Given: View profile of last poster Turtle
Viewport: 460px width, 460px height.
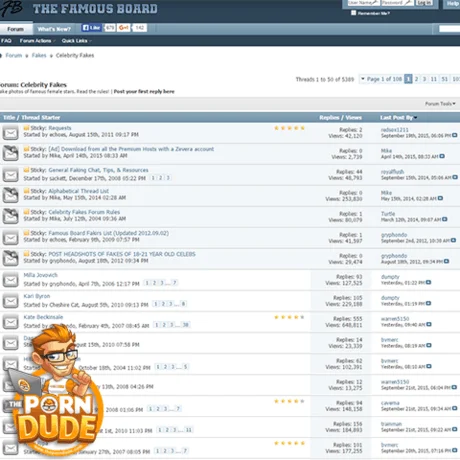Looking at the screenshot, I should [388, 214].
